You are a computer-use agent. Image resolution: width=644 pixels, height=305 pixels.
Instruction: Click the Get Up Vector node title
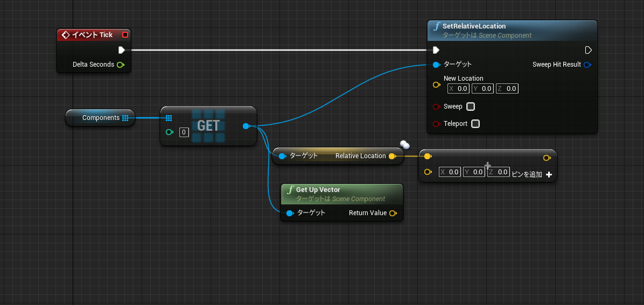[318, 190]
